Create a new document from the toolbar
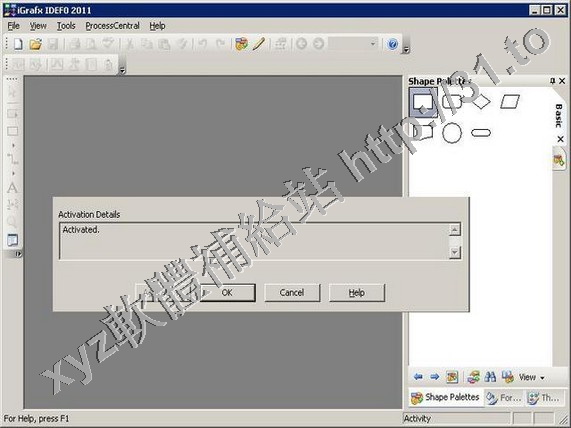The height and width of the screenshot is (428, 571). pos(18,44)
